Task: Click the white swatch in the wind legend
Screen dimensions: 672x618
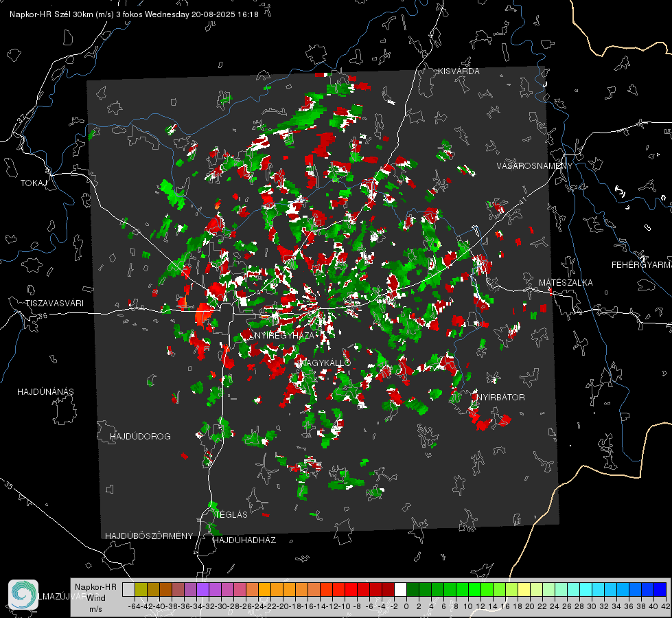Action: point(400,589)
